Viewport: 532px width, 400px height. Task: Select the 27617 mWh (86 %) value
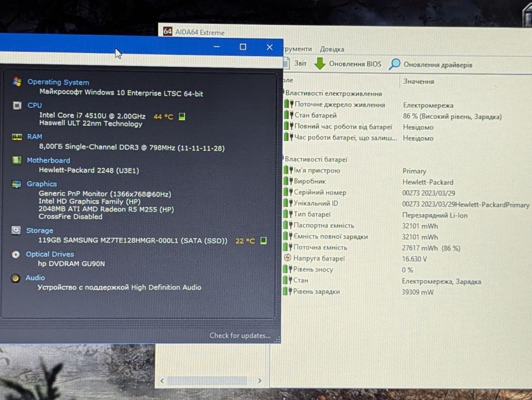[x=432, y=248]
